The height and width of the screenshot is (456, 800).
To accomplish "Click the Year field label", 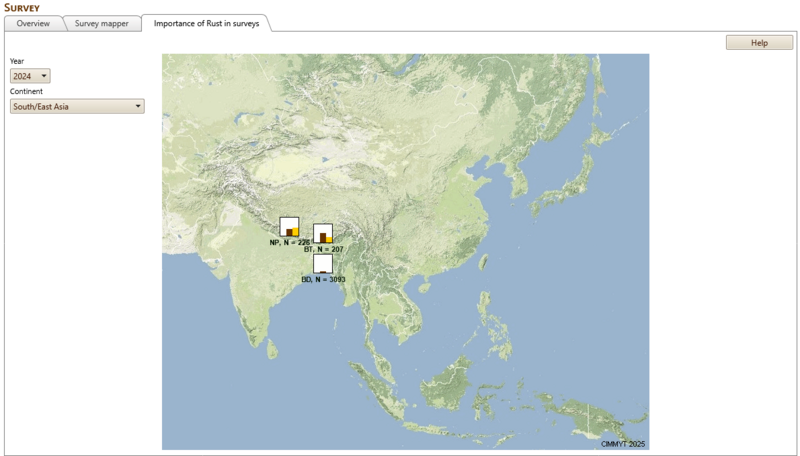I will pos(17,61).
